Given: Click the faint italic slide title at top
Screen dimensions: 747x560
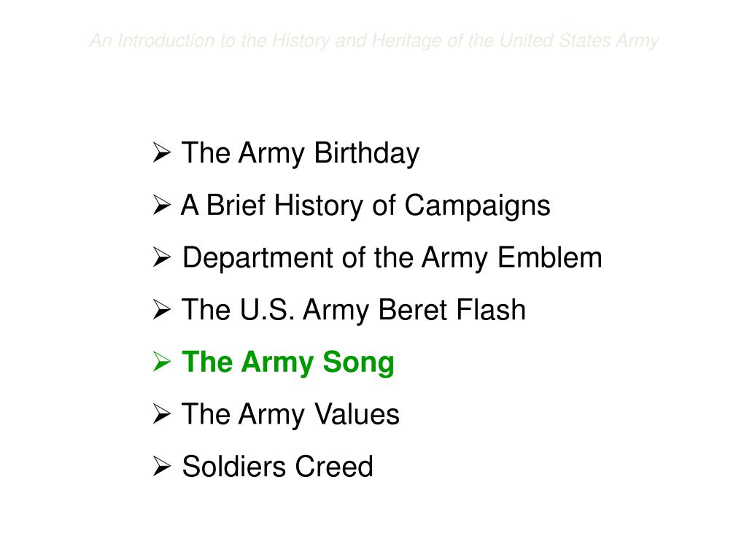Looking at the screenshot, I should coord(374,41).
